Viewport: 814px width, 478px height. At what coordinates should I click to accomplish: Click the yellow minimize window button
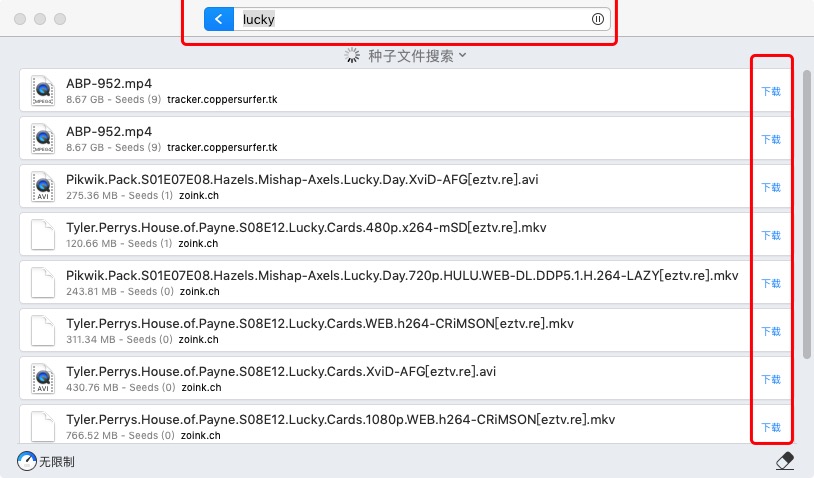click(x=40, y=19)
